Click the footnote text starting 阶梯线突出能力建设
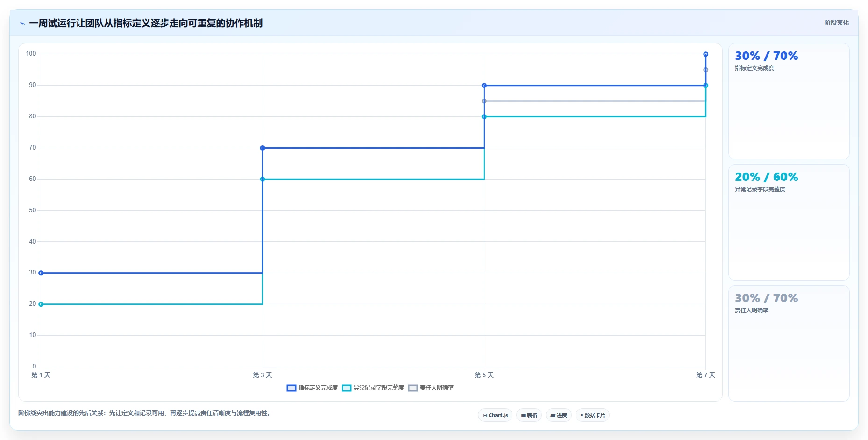Viewport: 868px width, 440px height. 145,413
